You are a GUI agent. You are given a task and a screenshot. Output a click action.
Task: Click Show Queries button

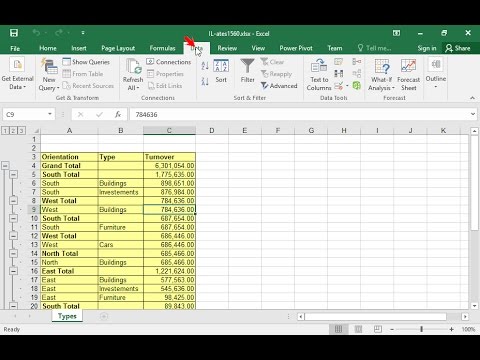click(86, 62)
